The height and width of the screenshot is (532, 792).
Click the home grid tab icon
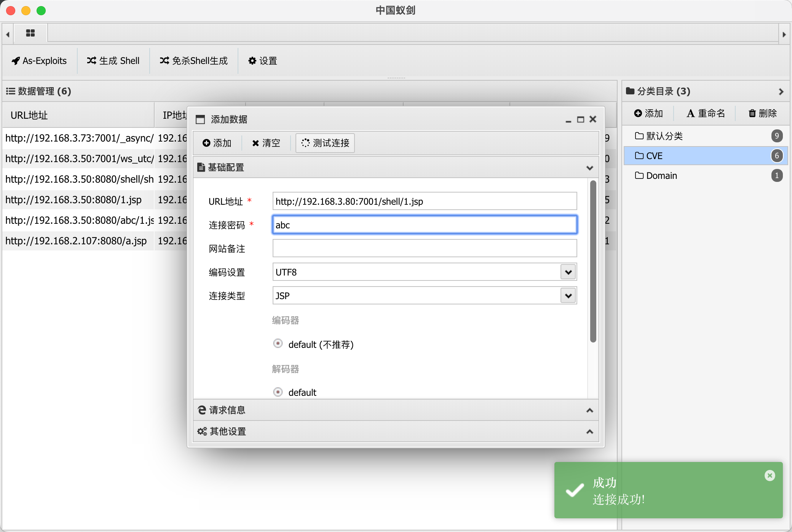(x=30, y=33)
